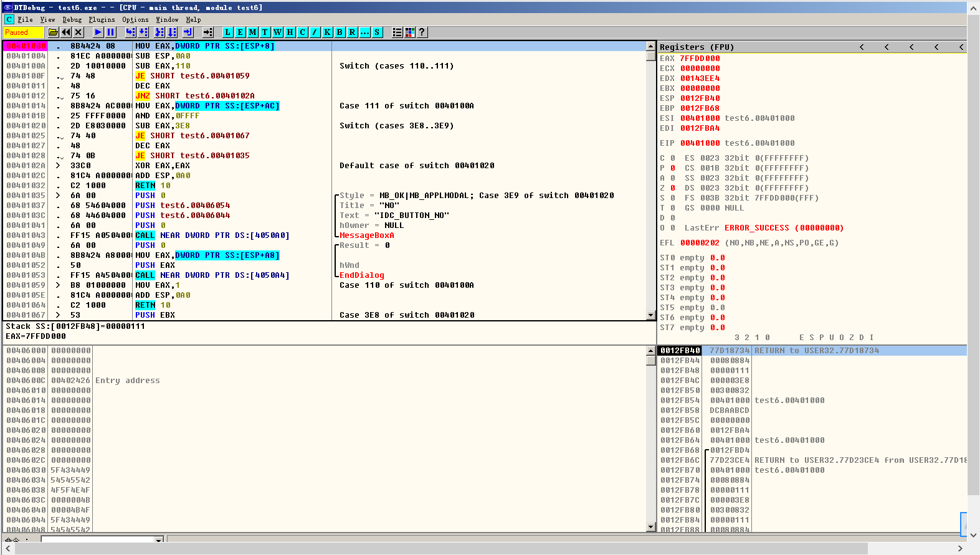Open the Help menu

point(193,19)
